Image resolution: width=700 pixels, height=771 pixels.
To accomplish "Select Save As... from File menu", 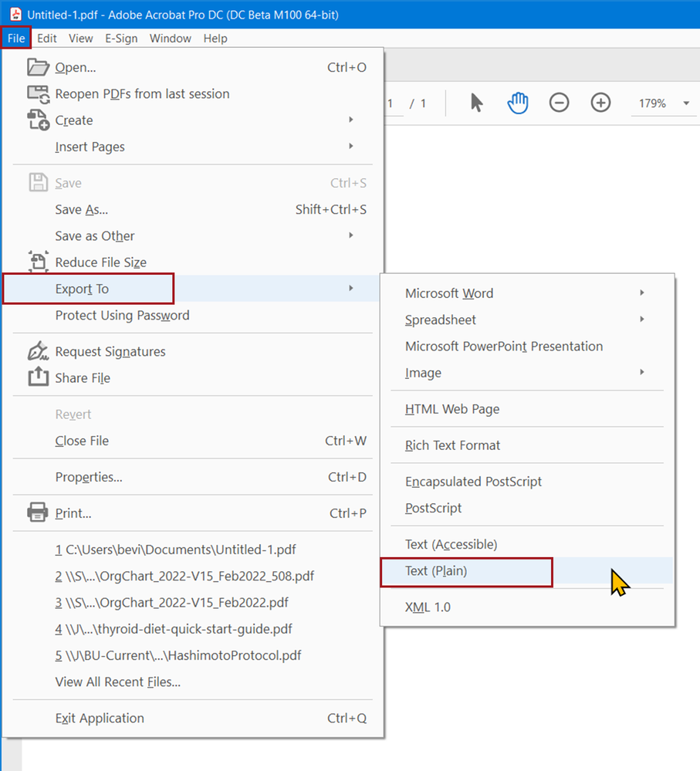I will tap(82, 210).
